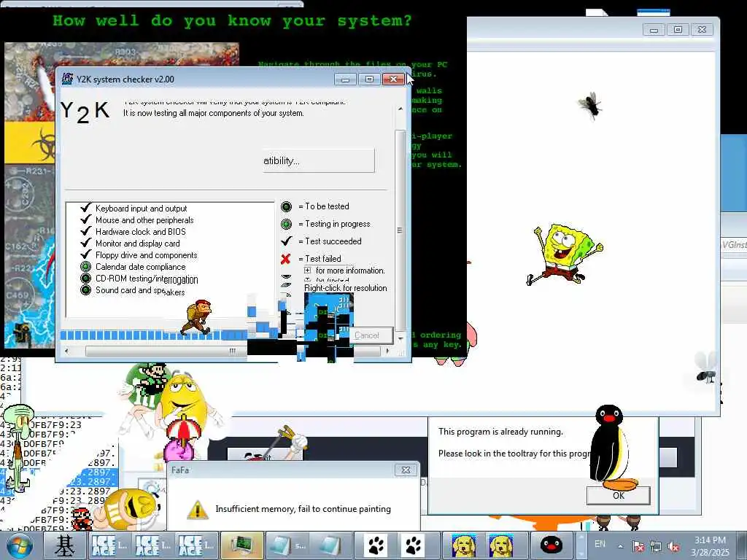Click the Squidward character over the console text
This screenshot has width=747, height=560.
tap(18, 448)
